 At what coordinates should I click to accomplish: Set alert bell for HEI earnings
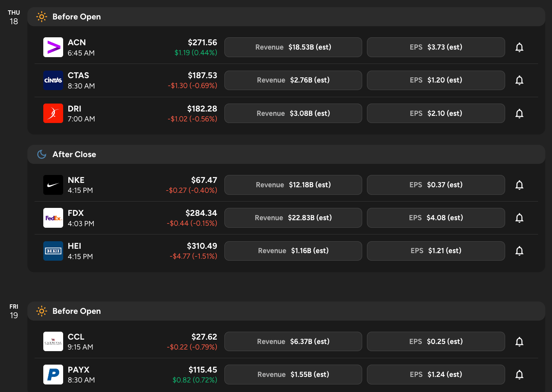[x=519, y=251]
